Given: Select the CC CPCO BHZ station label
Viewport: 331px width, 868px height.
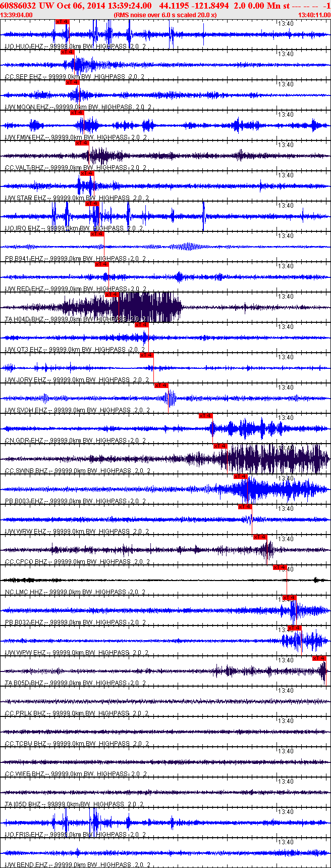Looking at the screenshot, I should coord(77,561).
